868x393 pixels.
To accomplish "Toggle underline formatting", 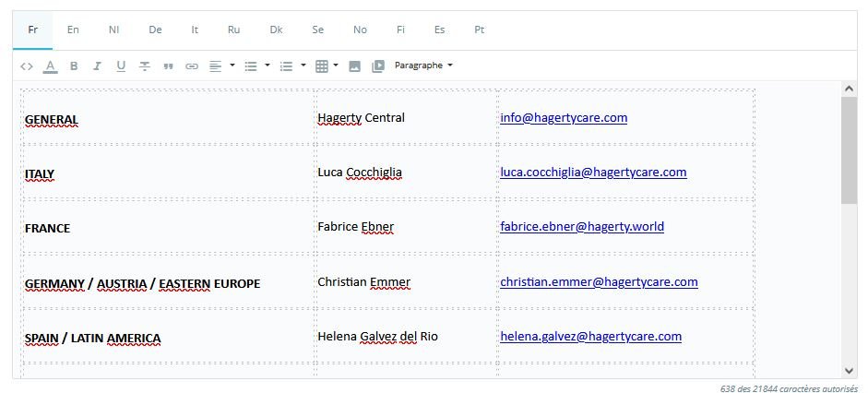I will coord(121,66).
